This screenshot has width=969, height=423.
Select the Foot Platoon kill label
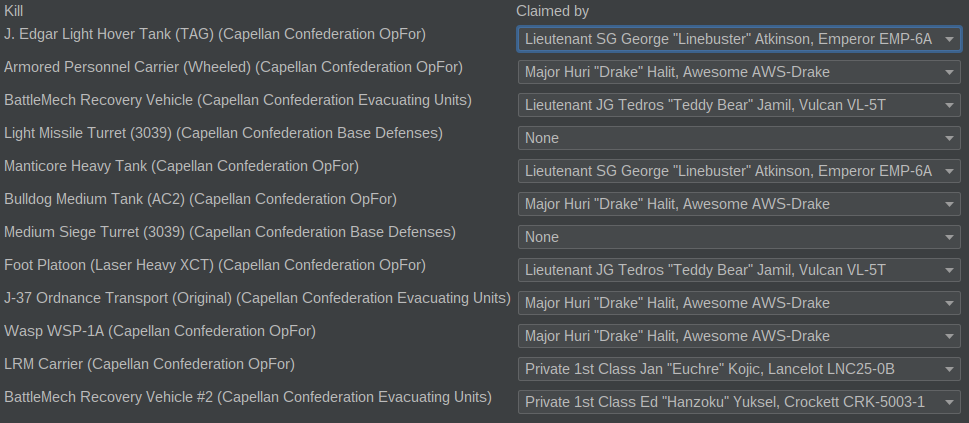point(214,265)
